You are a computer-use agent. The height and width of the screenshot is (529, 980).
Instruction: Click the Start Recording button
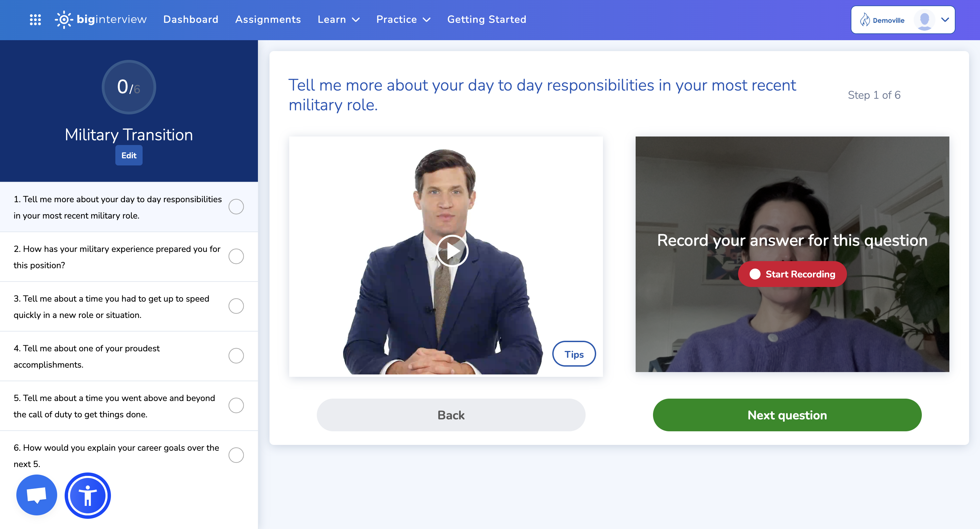[792, 274]
